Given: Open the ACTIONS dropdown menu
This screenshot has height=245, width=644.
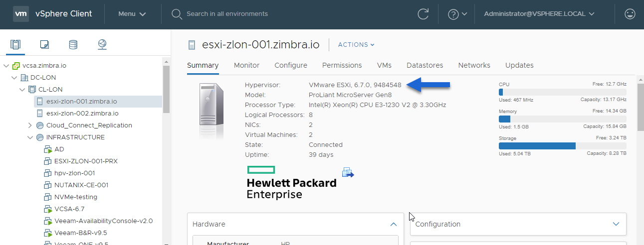Looking at the screenshot, I should pos(356,45).
